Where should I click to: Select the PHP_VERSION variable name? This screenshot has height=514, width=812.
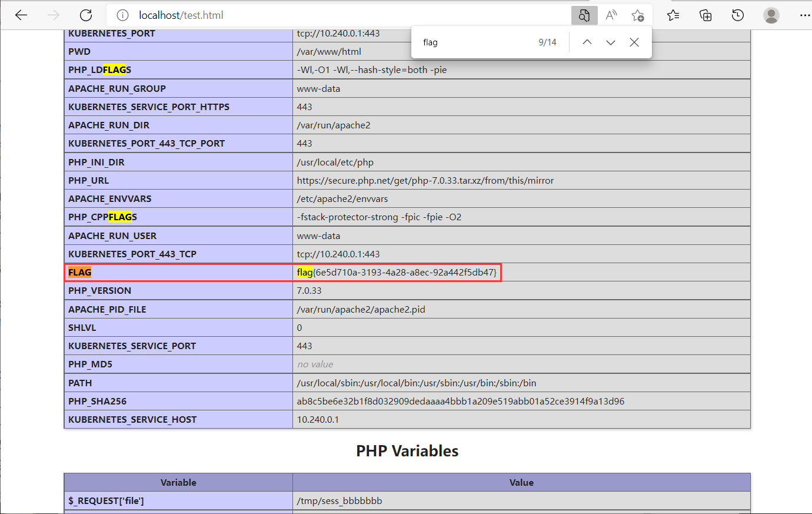(x=99, y=291)
